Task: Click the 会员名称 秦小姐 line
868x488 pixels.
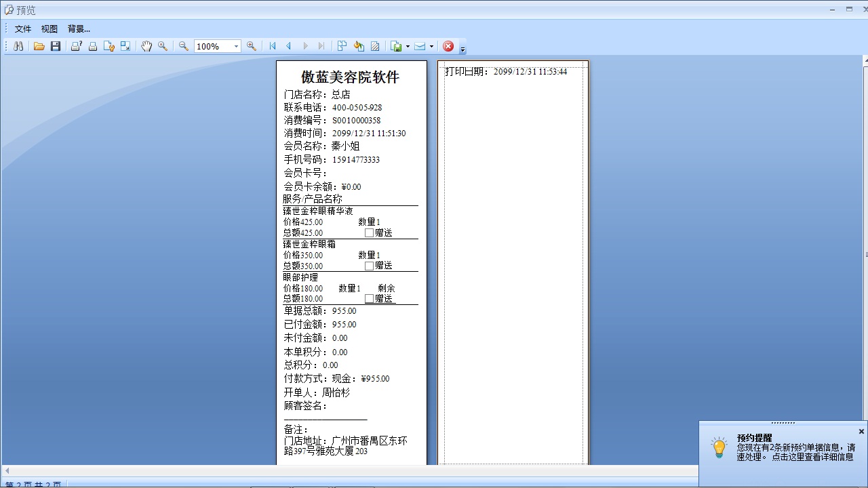Action: pyautogui.click(x=321, y=146)
